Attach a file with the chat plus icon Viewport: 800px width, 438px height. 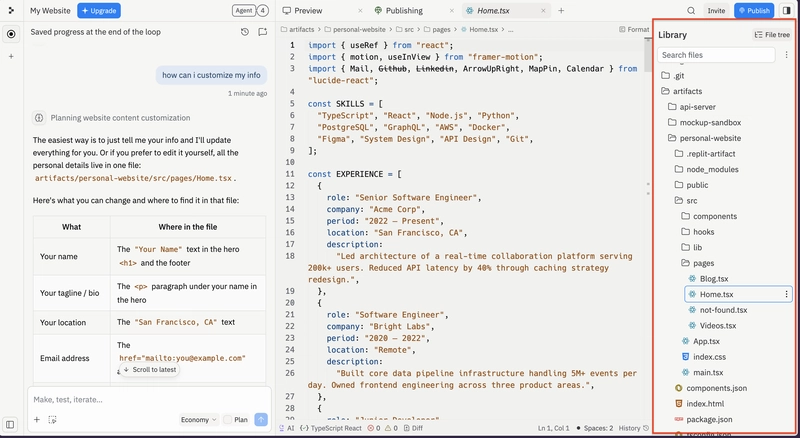[x=37, y=420]
